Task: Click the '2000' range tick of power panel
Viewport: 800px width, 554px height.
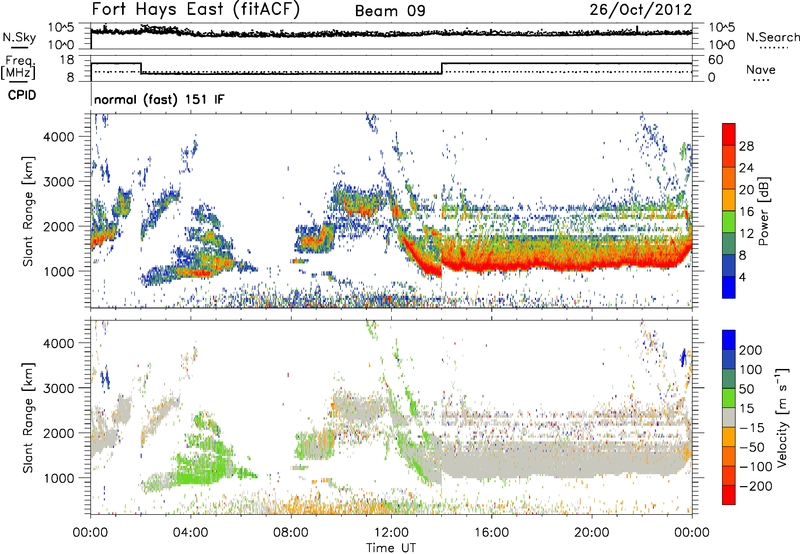Action: click(59, 226)
